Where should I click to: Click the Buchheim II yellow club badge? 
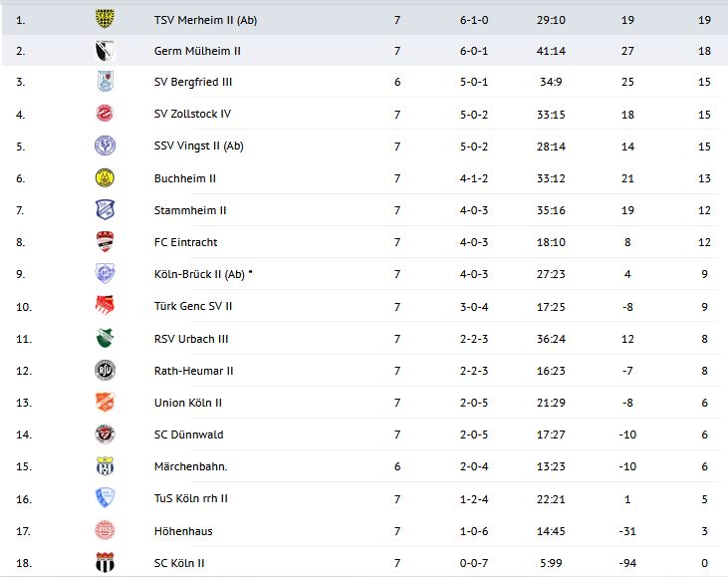click(x=105, y=178)
